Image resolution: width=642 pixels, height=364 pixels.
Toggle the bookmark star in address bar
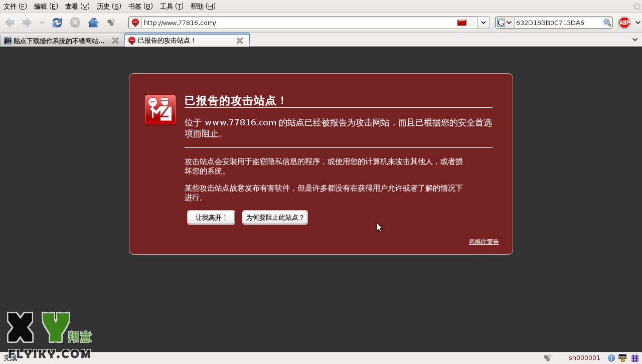(x=472, y=23)
